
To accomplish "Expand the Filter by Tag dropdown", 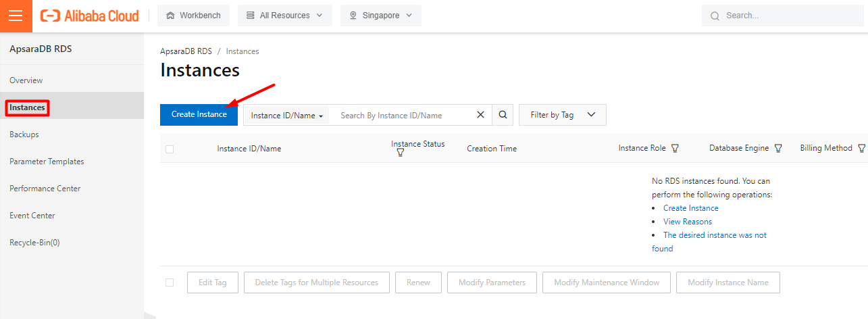I will [x=562, y=115].
